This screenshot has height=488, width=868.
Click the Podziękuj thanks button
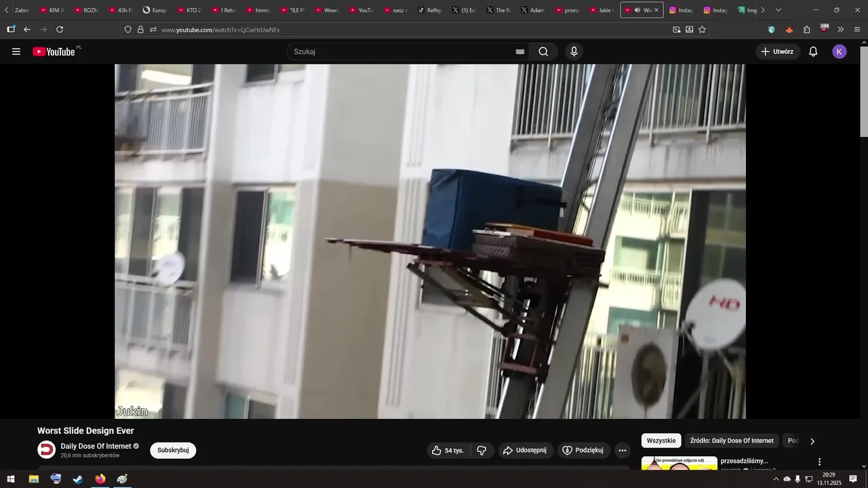click(x=583, y=450)
